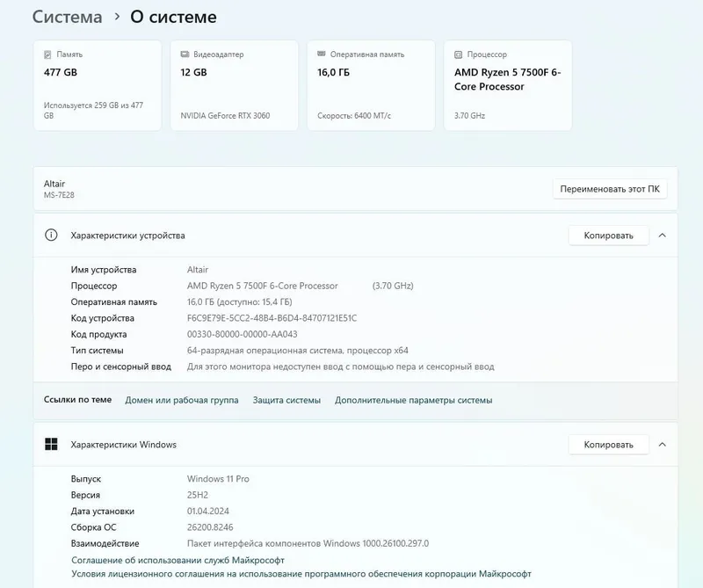Viewport: 703px width, 588px height.
Task: Click Скорость: 6400 МТ/с text
Action: [x=354, y=116]
